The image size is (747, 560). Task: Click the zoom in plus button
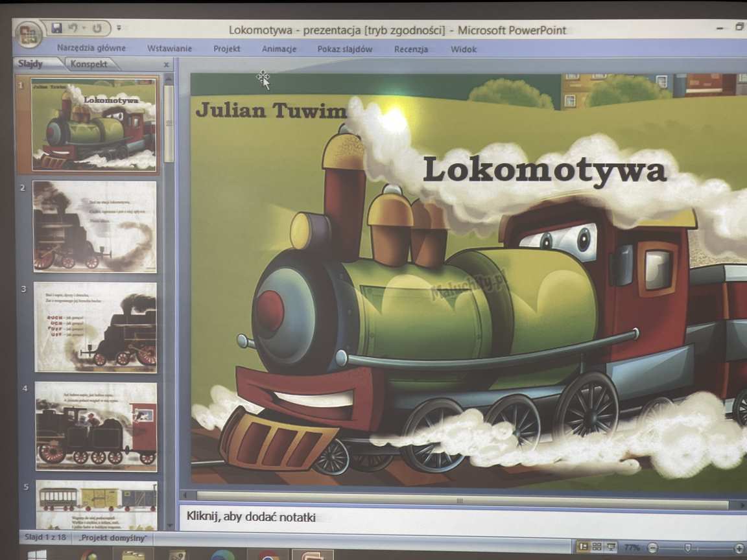pyautogui.click(x=741, y=549)
